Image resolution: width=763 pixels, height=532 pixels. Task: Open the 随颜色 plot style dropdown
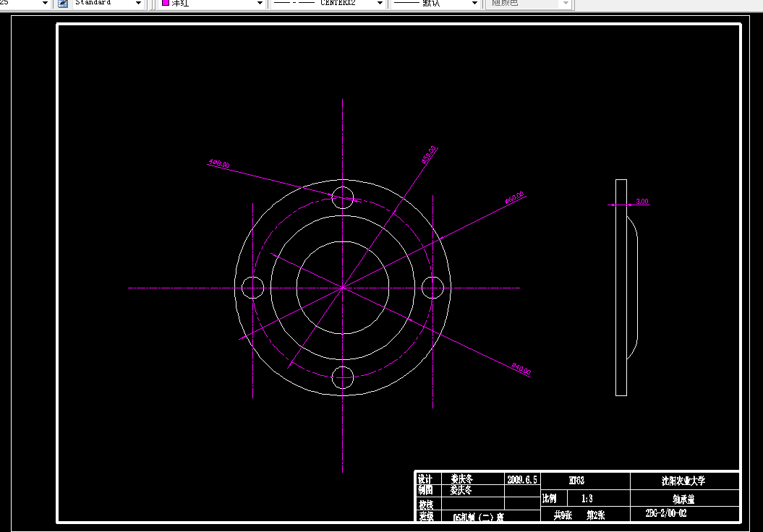point(566,3)
